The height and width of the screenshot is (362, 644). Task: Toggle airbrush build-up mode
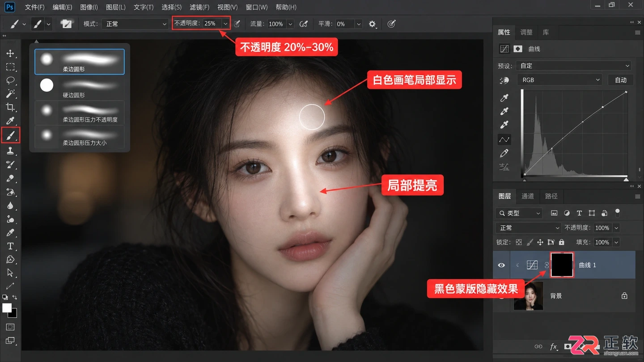[304, 24]
